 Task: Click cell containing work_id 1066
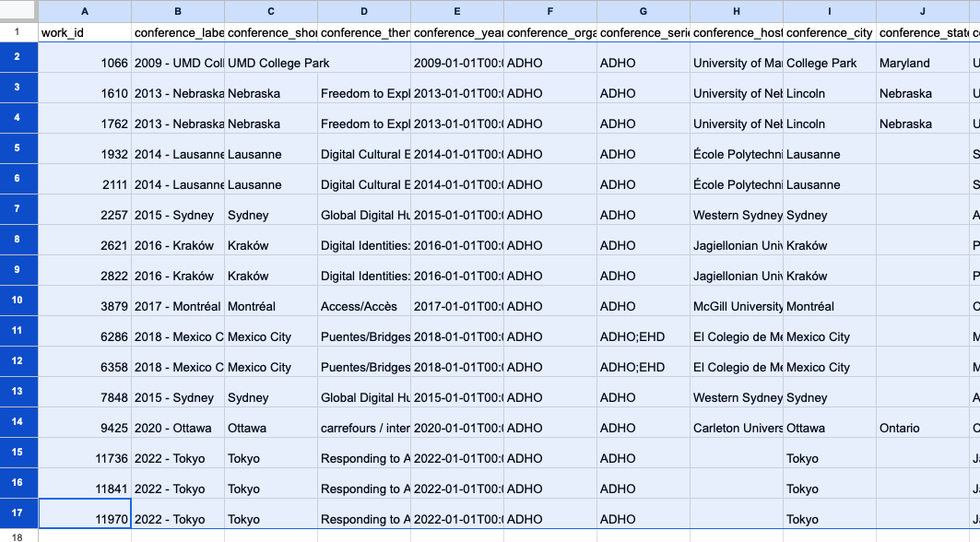click(x=85, y=63)
